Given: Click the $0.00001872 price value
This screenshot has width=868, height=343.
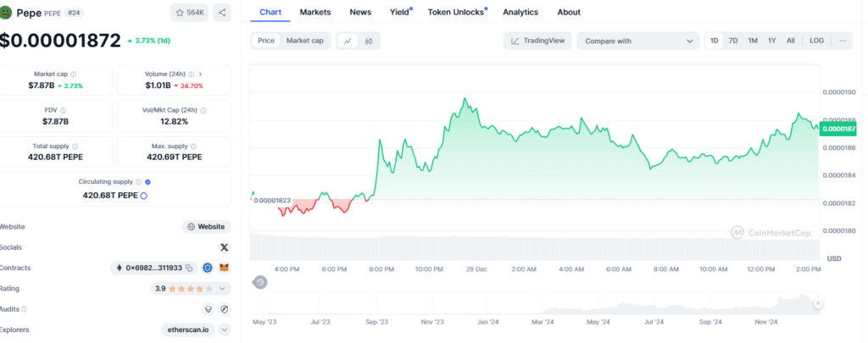Looking at the screenshot, I should [x=60, y=41].
